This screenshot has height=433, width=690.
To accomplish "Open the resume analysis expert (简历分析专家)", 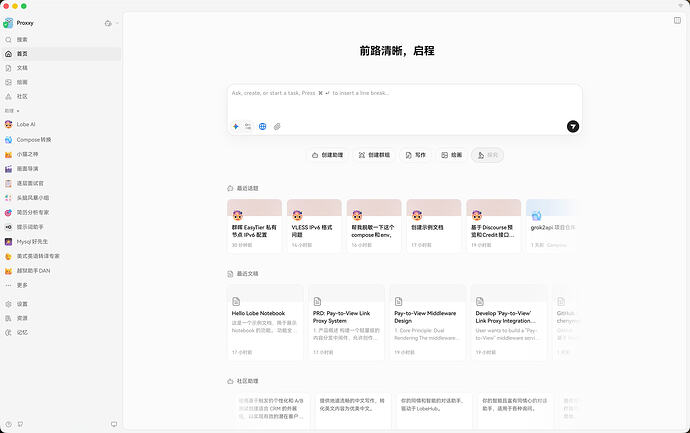I will click(61, 212).
